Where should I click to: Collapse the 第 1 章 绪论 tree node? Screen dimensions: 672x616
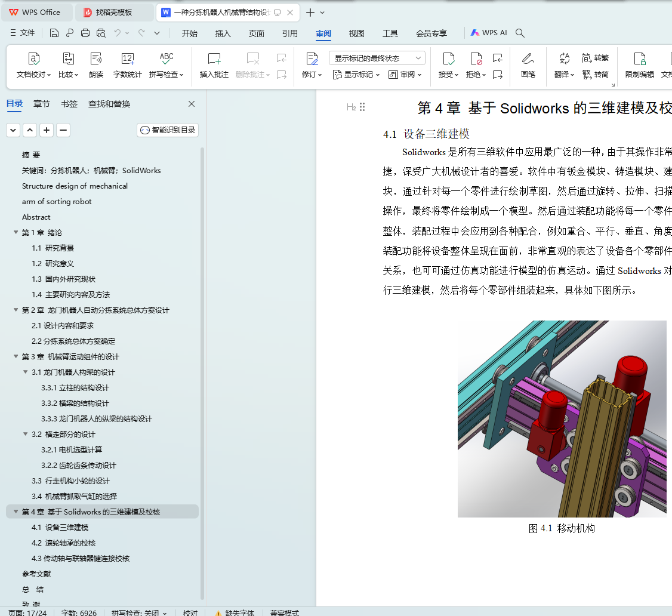(x=16, y=232)
